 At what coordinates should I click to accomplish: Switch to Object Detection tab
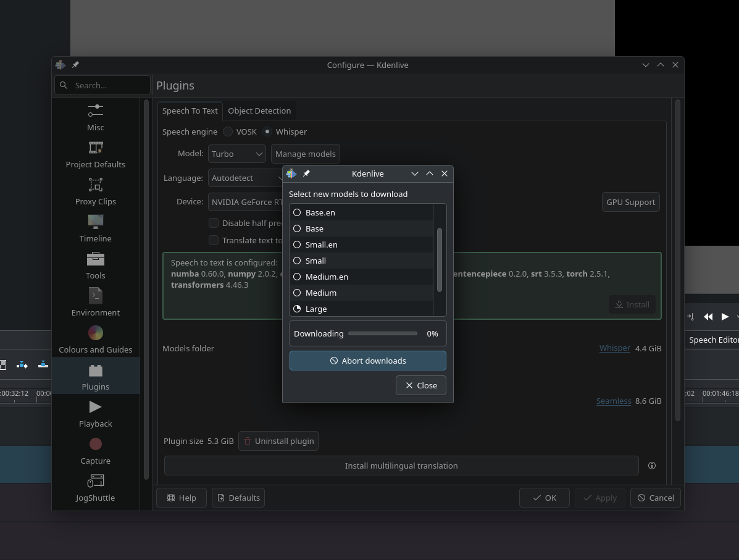point(259,111)
